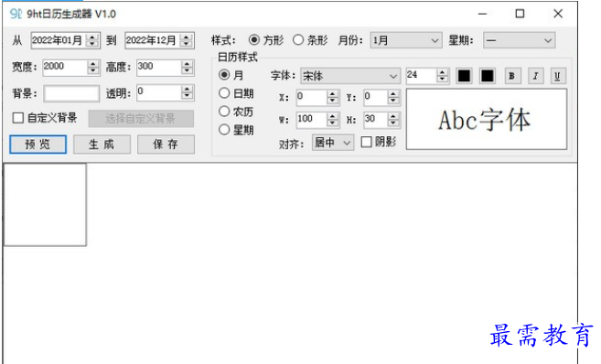601x364 pixels.
Task: Open the second black color swatch
Action: point(488,76)
